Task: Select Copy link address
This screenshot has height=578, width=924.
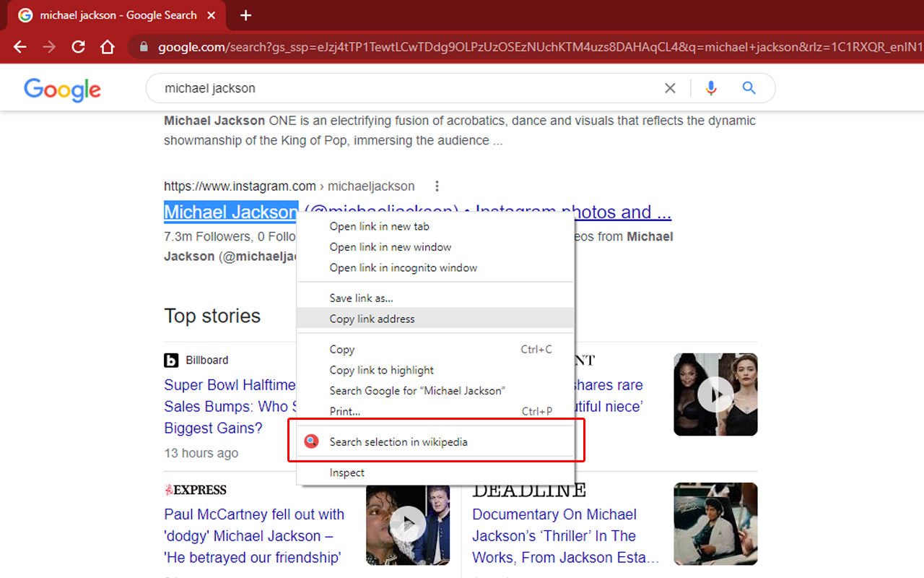Action: [435, 319]
